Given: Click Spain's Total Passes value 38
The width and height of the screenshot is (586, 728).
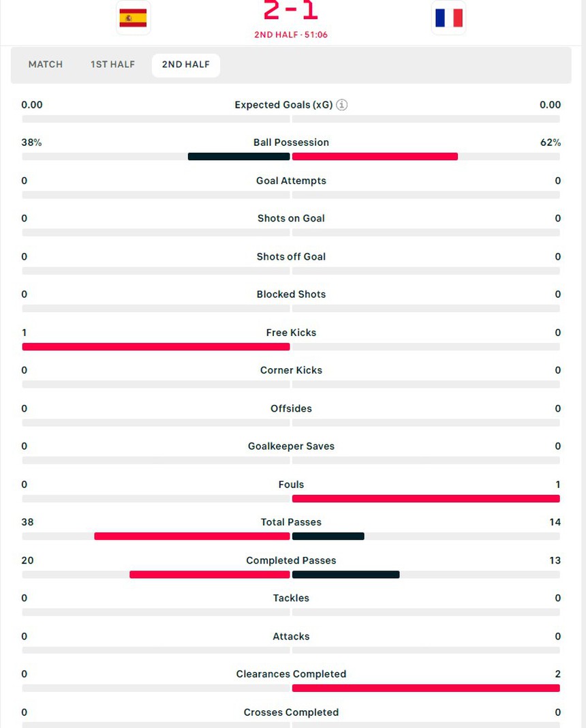Looking at the screenshot, I should tap(27, 522).
